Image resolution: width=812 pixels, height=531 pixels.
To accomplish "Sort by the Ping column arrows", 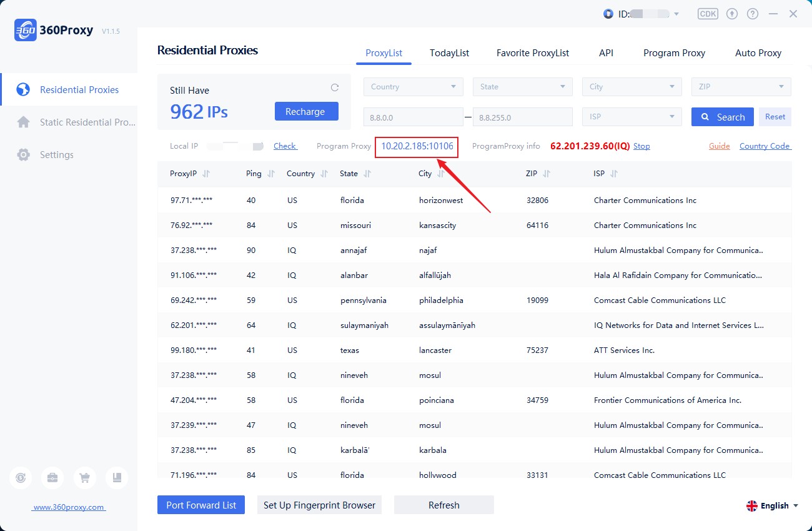I will [270, 174].
